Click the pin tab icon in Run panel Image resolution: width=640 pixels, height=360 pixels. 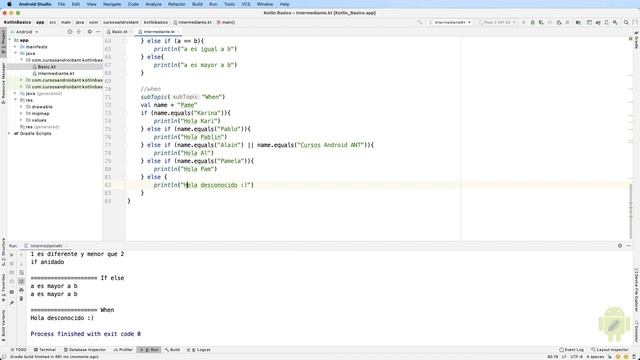pos(11,302)
